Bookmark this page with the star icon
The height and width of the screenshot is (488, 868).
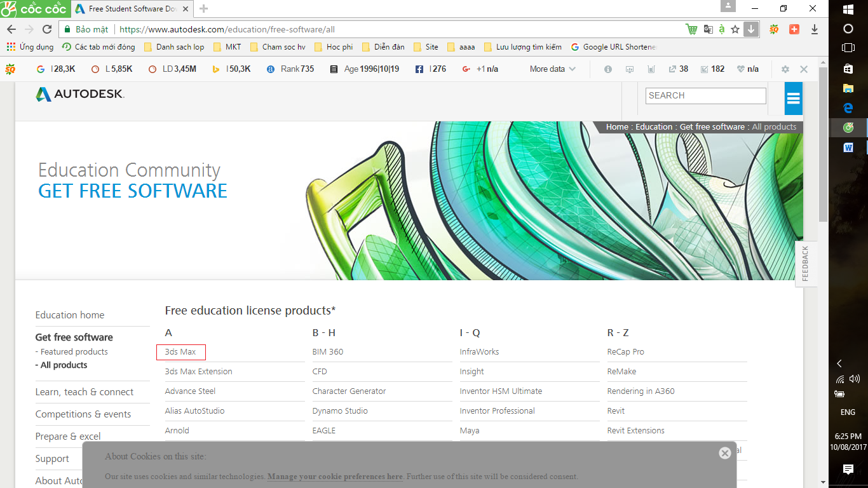735,29
